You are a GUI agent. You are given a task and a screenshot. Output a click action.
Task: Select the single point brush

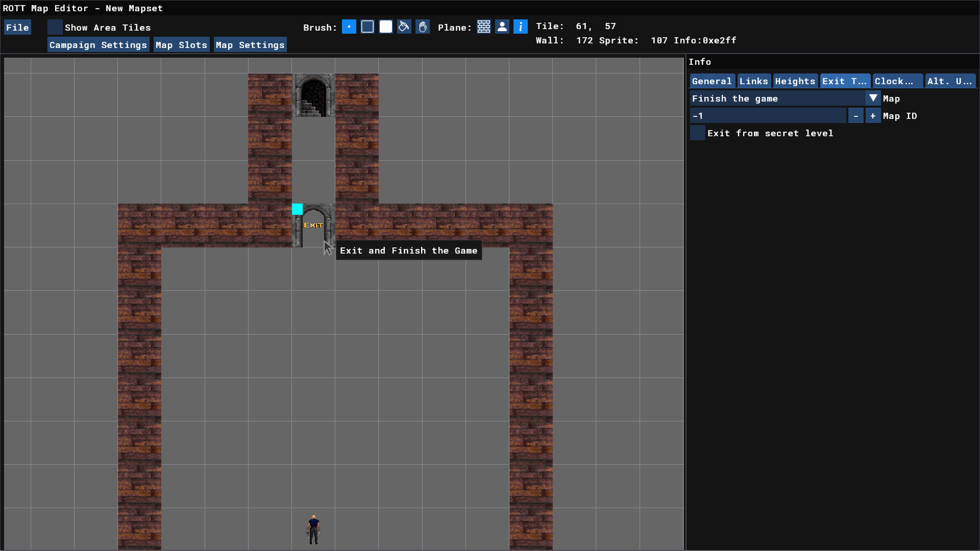[349, 27]
